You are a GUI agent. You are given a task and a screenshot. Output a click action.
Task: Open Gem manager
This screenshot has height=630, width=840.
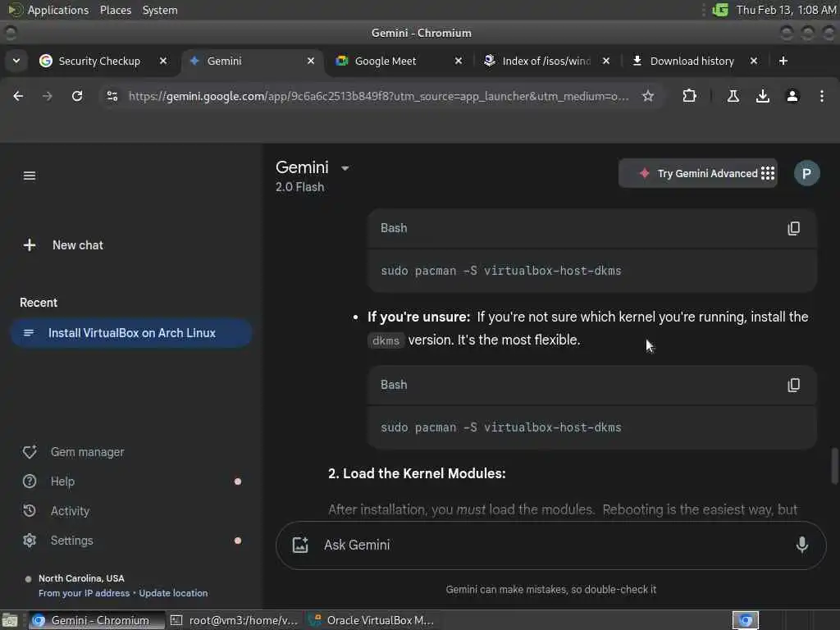(73, 452)
